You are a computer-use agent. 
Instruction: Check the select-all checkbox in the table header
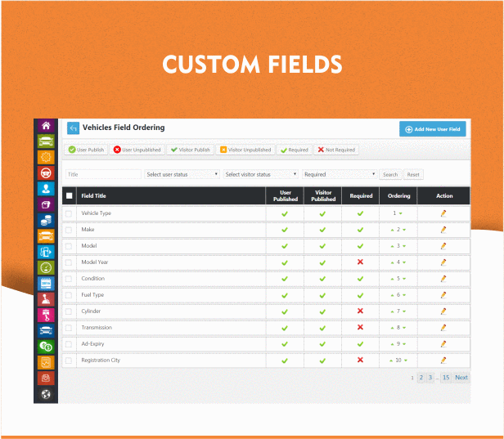click(69, 195)
